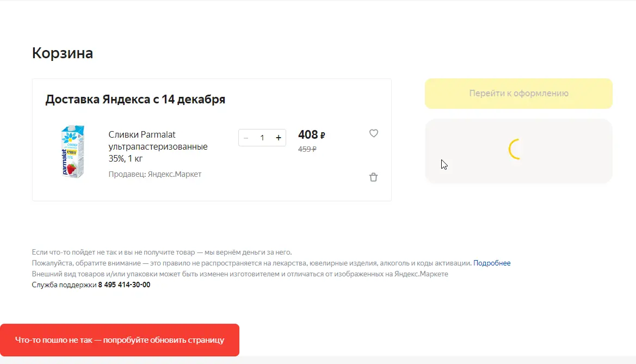Click the crossed-out old price 459 ₽
This screenshot has width=636, height=364.
pos(307,149)
